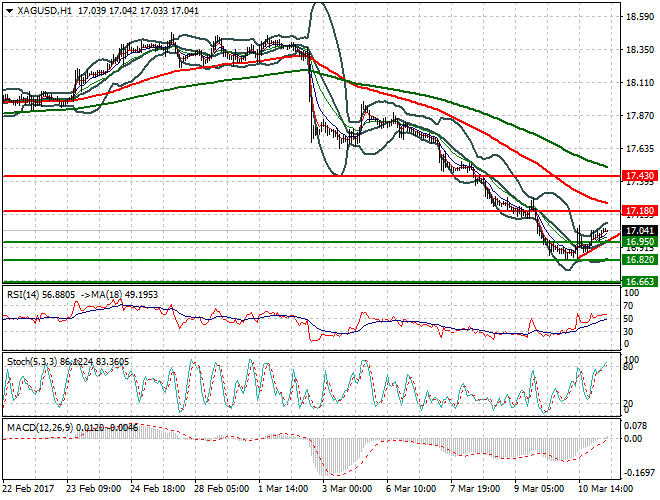
Task: Click the RSI scale value 30
Action: pos(628,332)
